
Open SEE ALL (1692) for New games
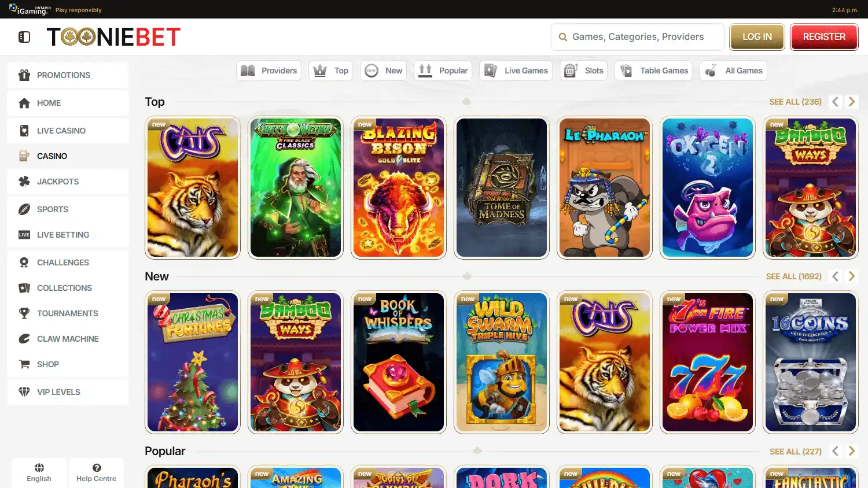[793, 276]
